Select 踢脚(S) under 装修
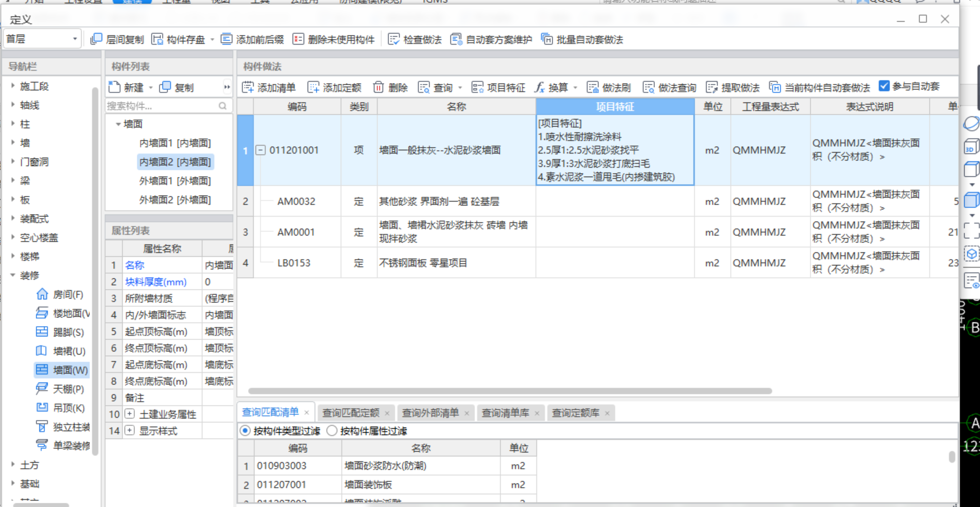 tap(59, 332)
